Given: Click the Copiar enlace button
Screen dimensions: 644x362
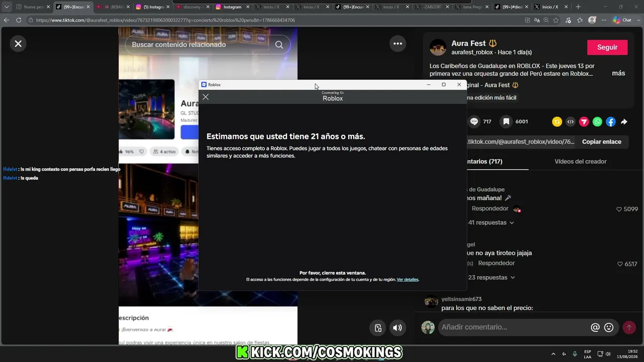Looking at the screenshot, I should [602, 142].
